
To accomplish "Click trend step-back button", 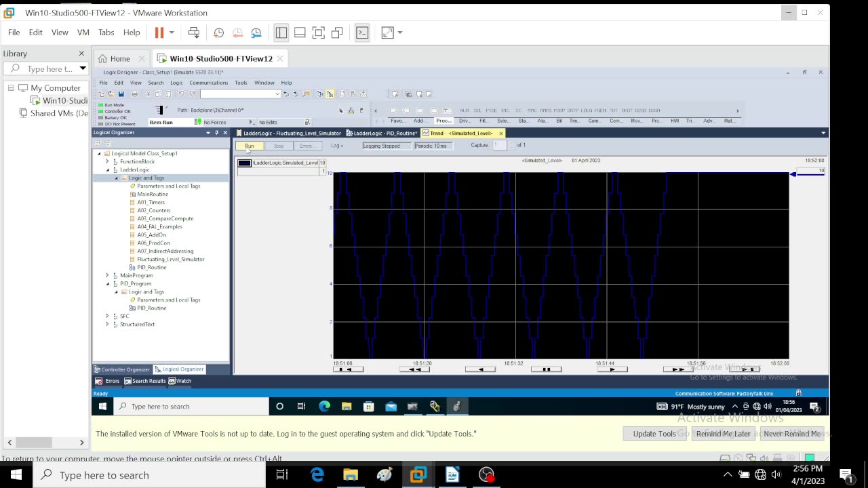I will tap(480, 369).
